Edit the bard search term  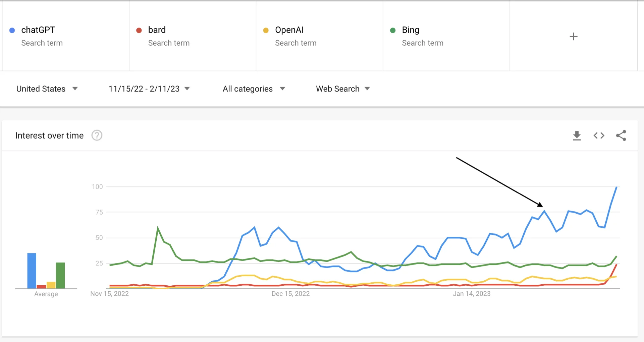pos(157,30)
